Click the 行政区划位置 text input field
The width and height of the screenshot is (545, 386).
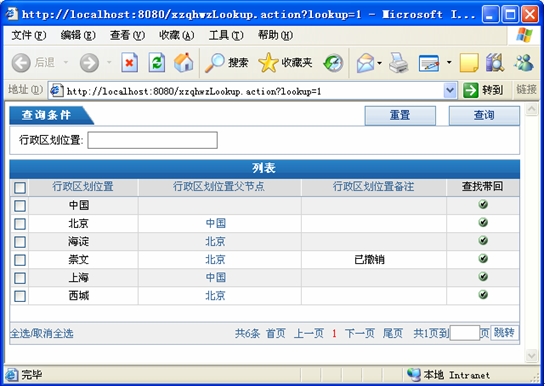pyautogui.click(x=153, y=140)
